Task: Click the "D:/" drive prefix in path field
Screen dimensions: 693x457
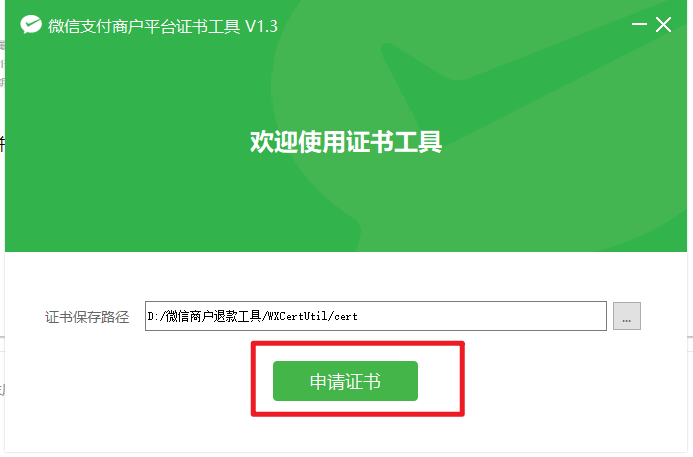Action: tap(156, 316)
